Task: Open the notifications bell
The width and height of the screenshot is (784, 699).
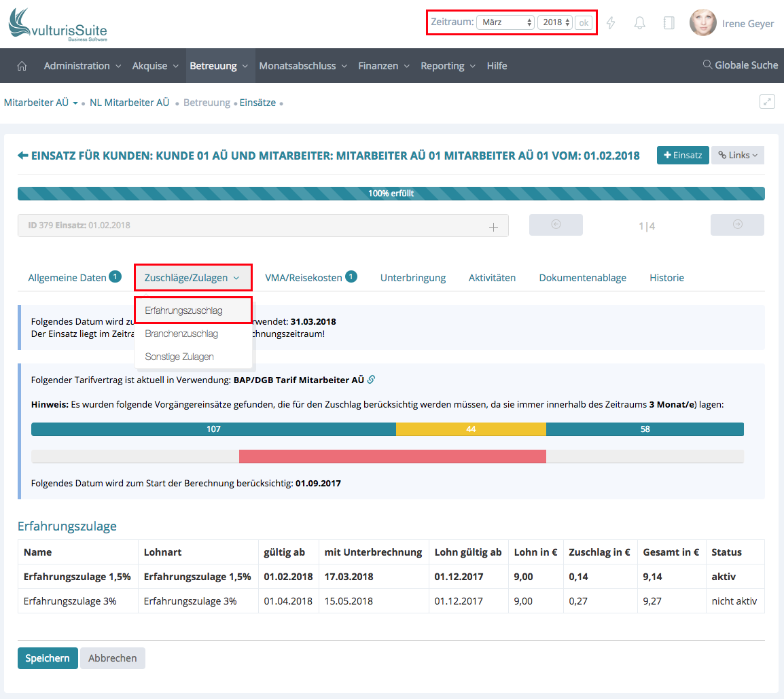Action: point(639,23)
